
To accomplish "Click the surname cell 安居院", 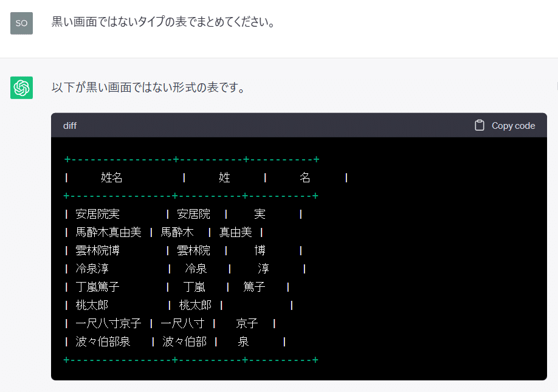I will (x=193, y=214).
